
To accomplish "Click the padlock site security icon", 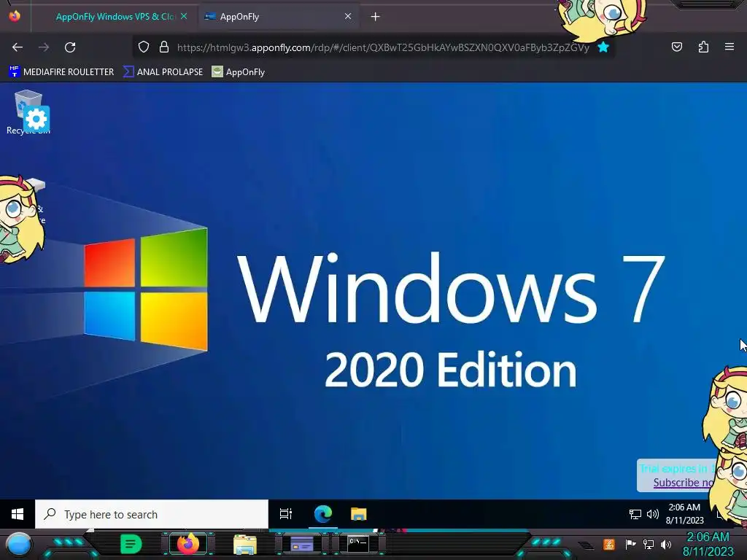I will tap(164, 47).
